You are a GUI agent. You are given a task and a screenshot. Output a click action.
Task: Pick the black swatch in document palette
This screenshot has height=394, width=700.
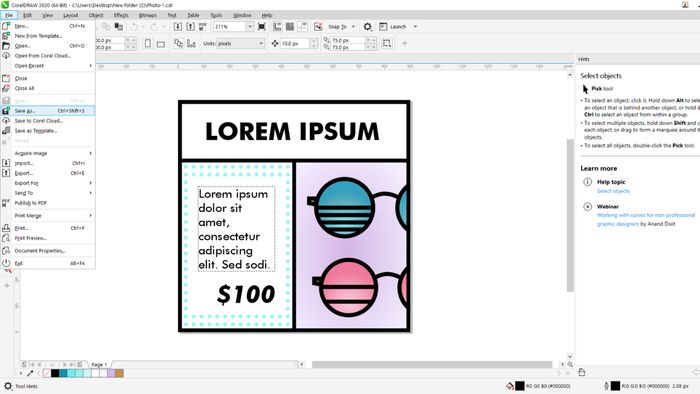[55, 373]
